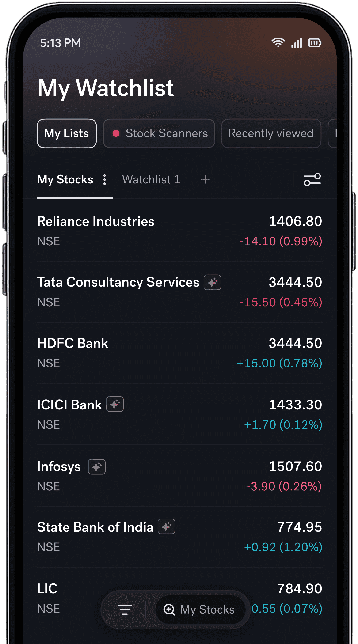Switch to the Stock Scanners chip

click(x=159, y=133)
